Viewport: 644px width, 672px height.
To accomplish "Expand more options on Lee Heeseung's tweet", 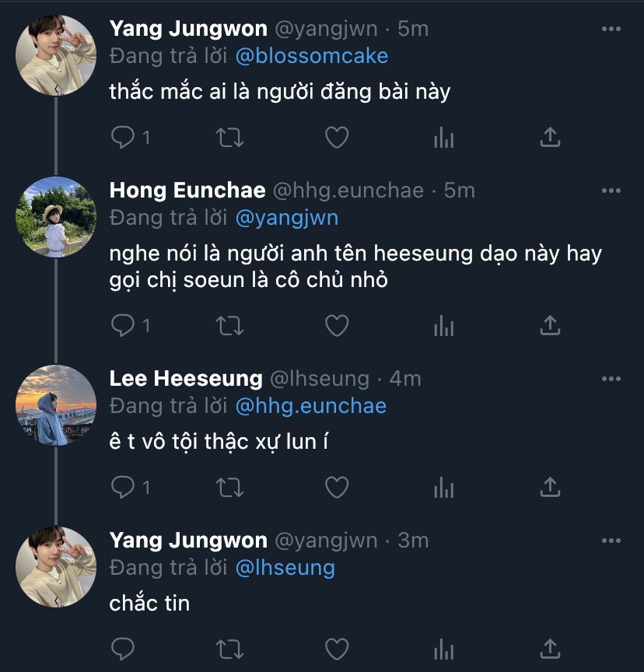I will 611,380.
